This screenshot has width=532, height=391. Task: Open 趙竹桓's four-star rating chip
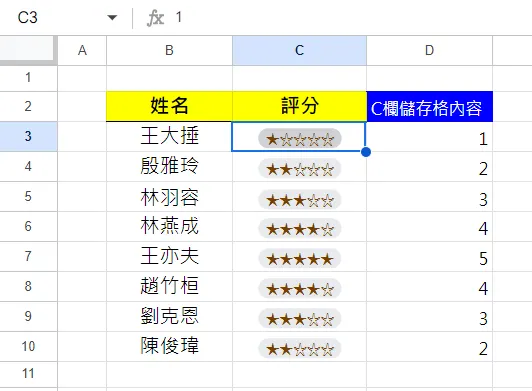coord(300,288)
